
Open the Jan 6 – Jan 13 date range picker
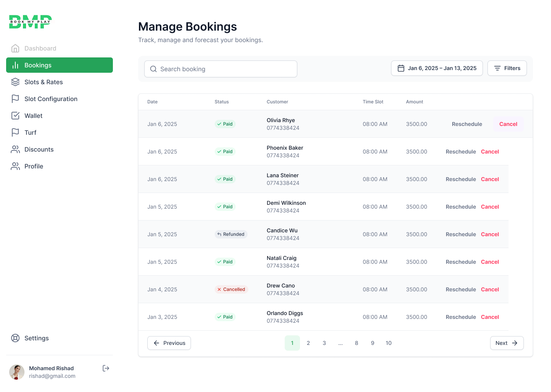(x=437, y=68)
